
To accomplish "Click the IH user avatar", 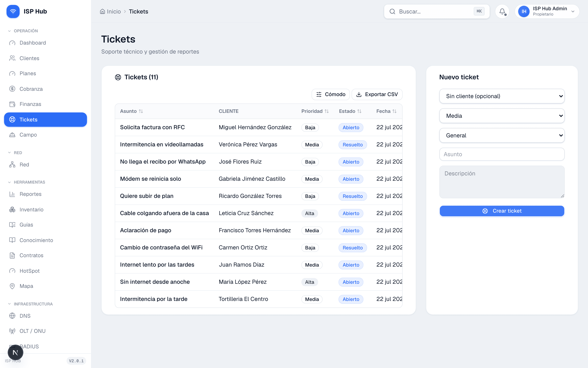I will tap(524, 11).
